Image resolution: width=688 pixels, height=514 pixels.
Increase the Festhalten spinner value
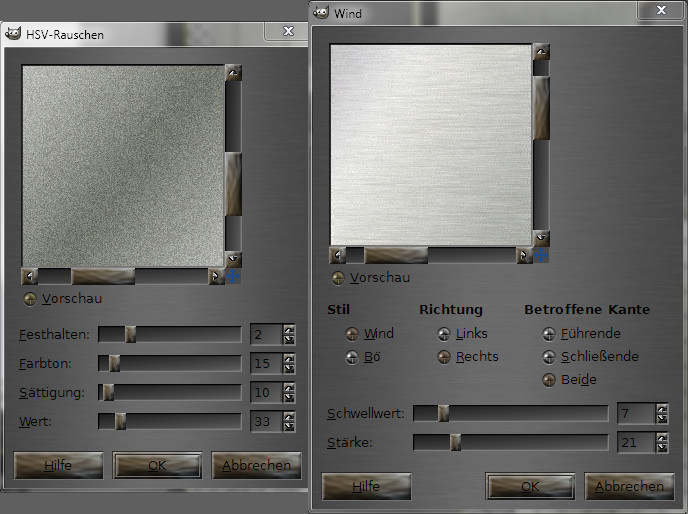click(x=289, y=330)
